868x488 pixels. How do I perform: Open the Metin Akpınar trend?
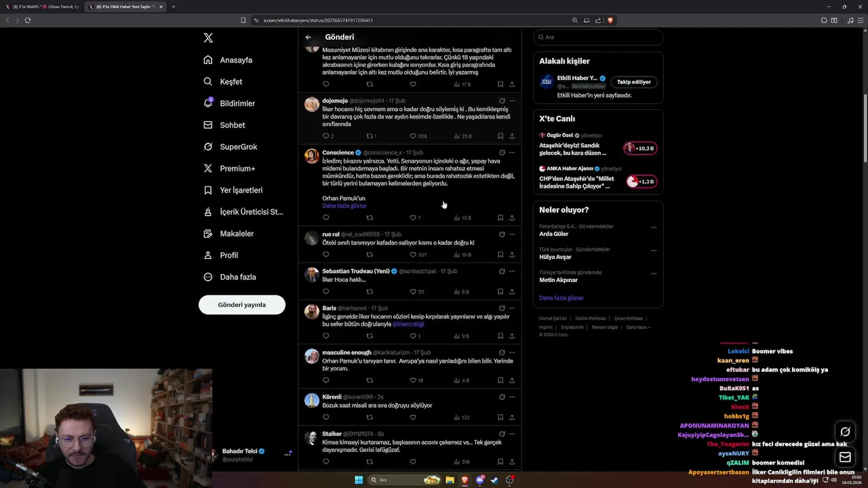point(559,280)
